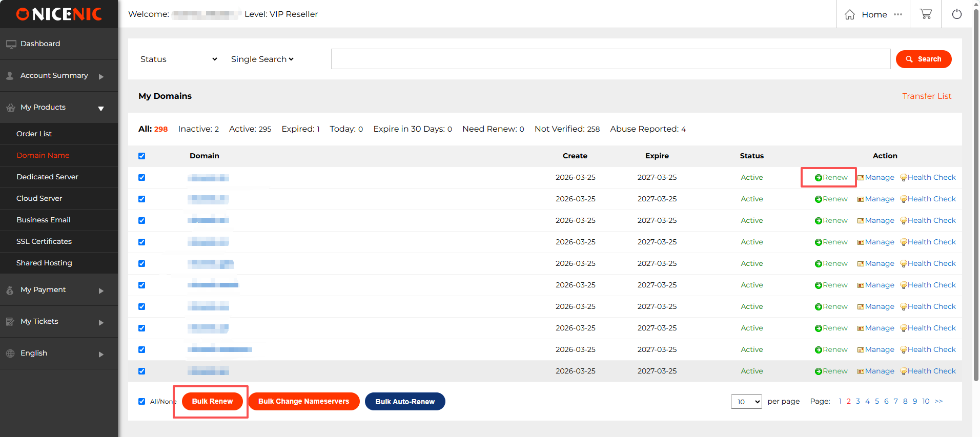Click the green Renew icon in the second domain row
The image size is (980, 437).
(x=819, y=199)
